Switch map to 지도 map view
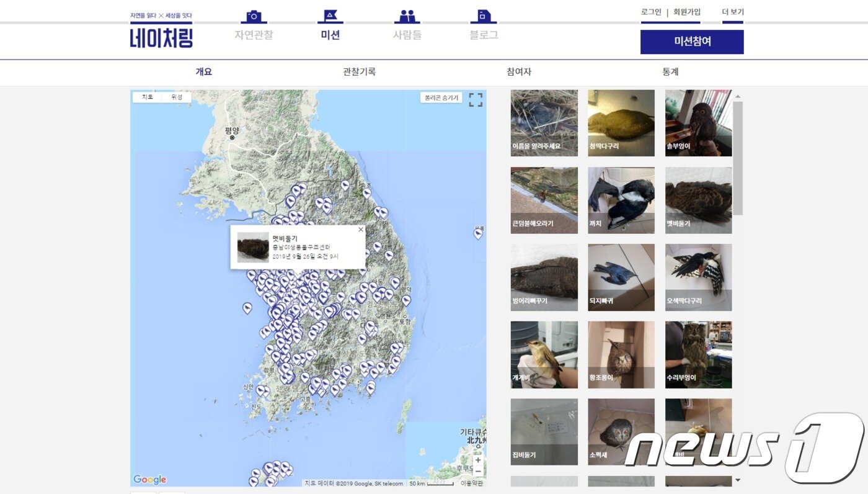868x494 pixels. coord(148,97)
